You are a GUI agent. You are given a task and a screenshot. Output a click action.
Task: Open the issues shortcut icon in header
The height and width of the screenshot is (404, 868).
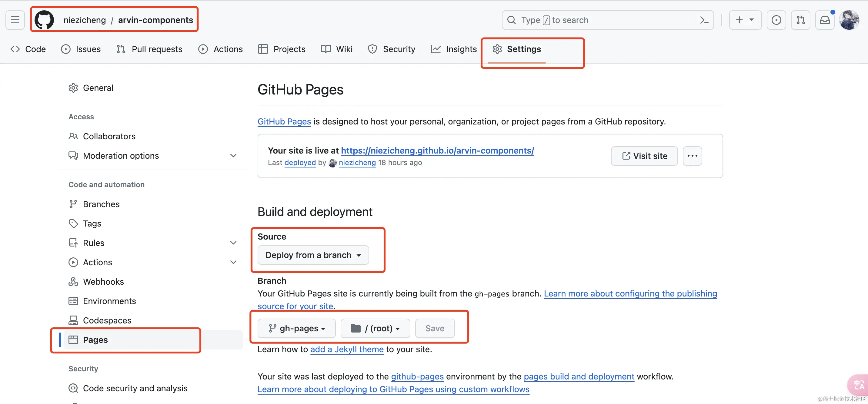pos(776,20)
